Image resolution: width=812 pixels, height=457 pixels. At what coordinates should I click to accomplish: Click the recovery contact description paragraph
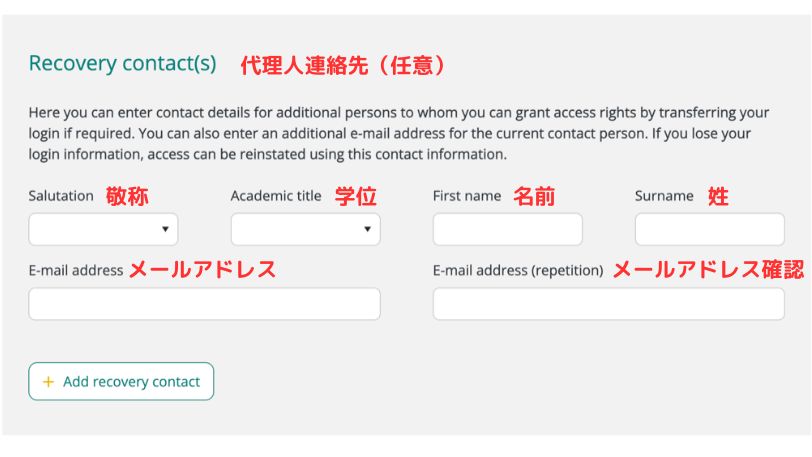click(x=400, y=133)
